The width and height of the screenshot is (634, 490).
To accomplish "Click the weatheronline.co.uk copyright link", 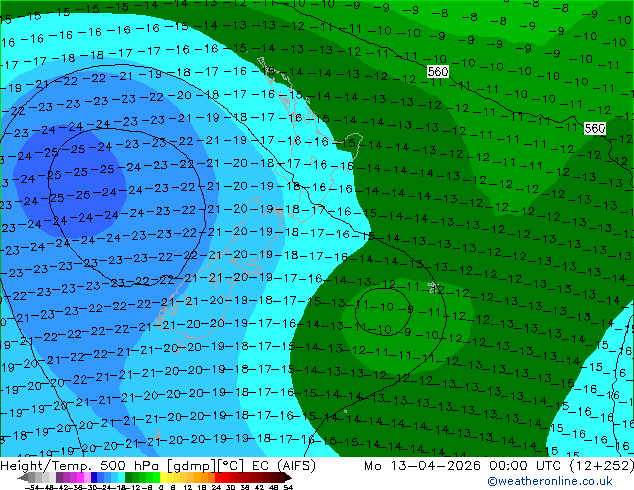I will point(550,481).
